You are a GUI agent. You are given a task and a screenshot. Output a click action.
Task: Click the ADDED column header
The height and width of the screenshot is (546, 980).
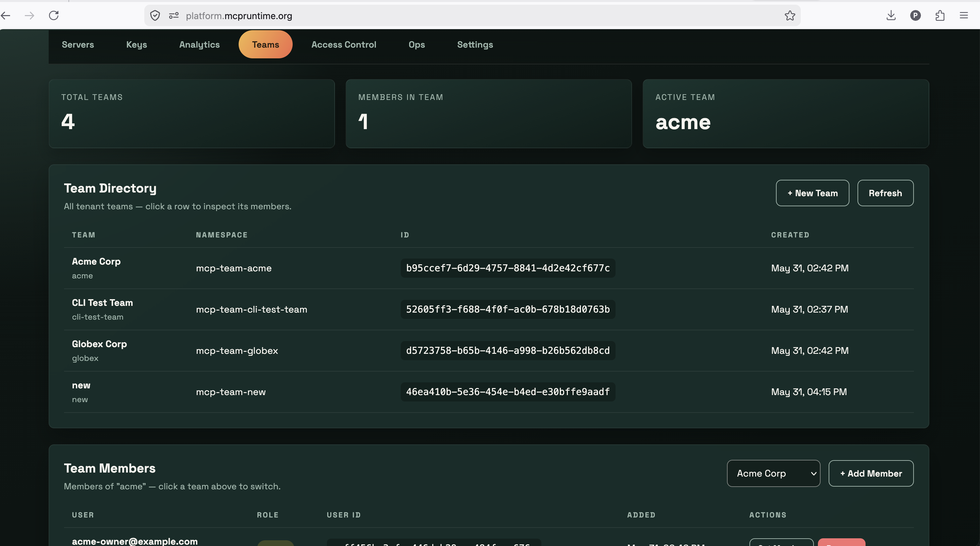coord(641,515)
